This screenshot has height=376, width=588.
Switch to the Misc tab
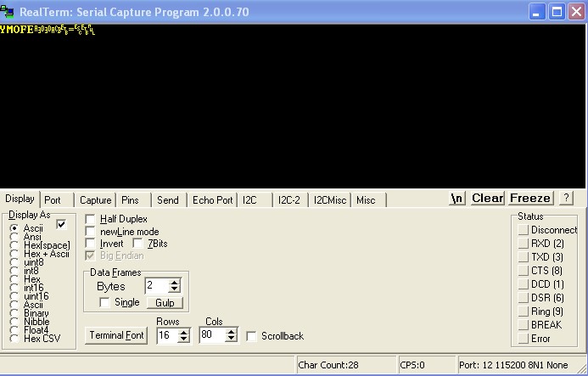click(368, 200)
